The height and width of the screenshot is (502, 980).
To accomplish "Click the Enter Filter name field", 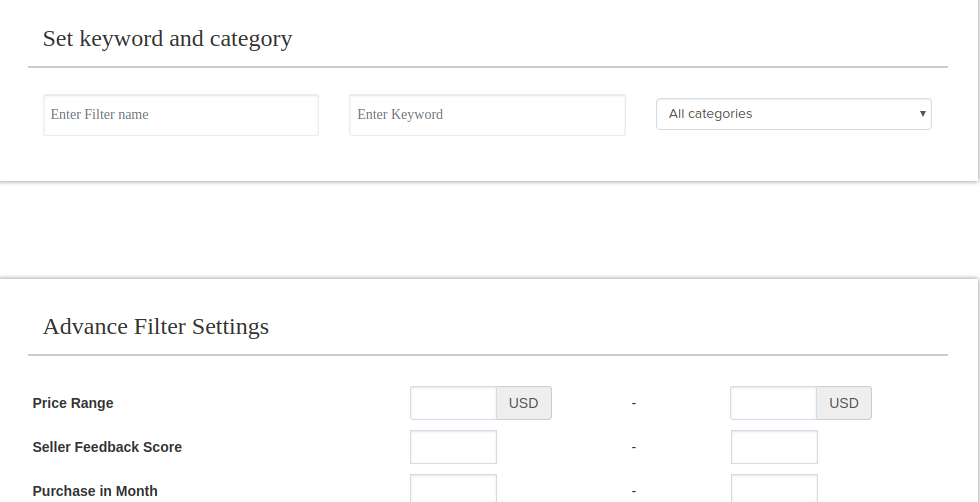I will click(180, 115).
